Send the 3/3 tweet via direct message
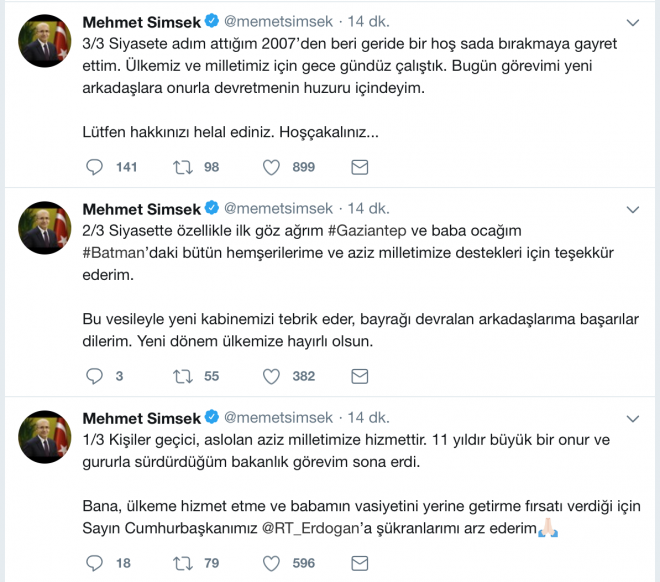Image resolution: width=660 pixels, height=582 pixels. (360, 167)
